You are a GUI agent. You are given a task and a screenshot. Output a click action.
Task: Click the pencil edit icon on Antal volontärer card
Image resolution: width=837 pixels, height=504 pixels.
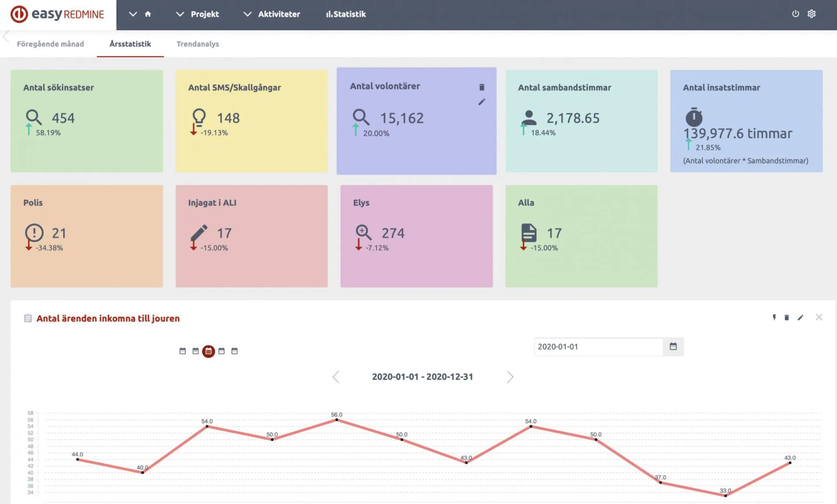click(x=482, y=102)
